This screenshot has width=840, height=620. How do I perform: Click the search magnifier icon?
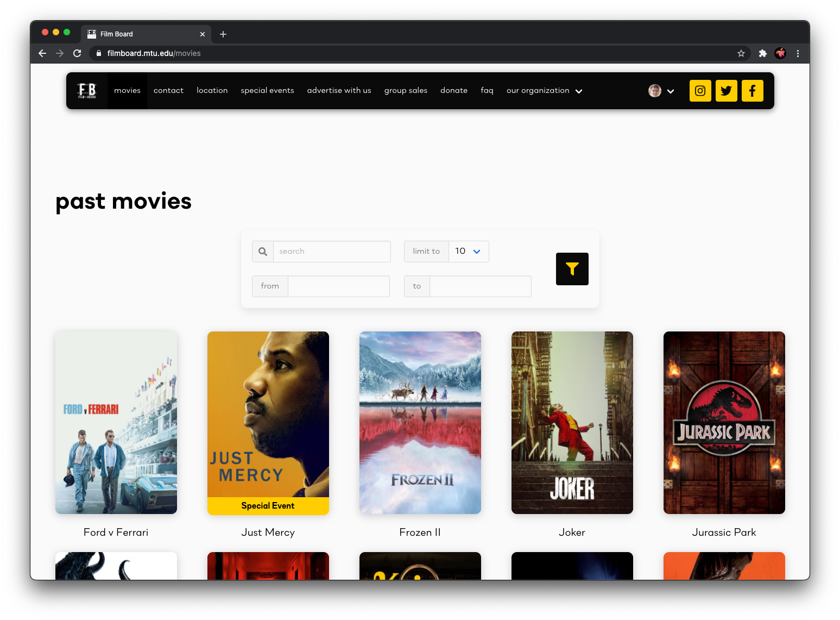tap(263, 251)
